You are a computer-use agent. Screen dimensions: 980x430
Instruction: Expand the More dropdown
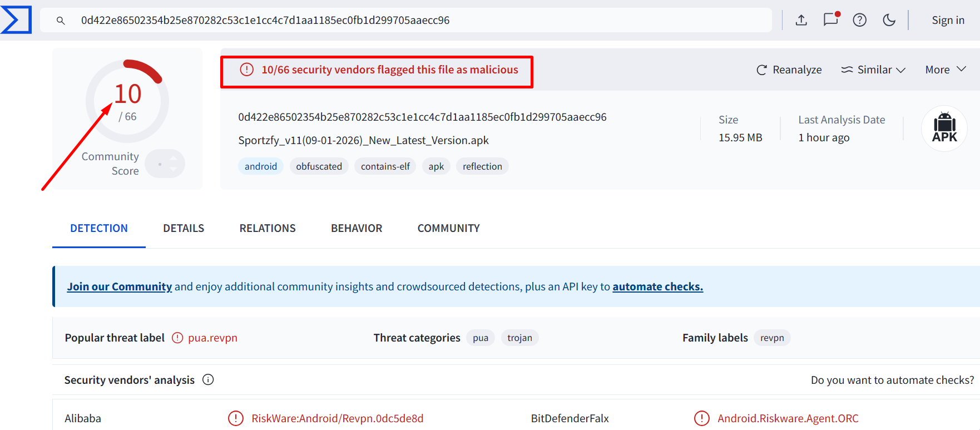(946, 70)
